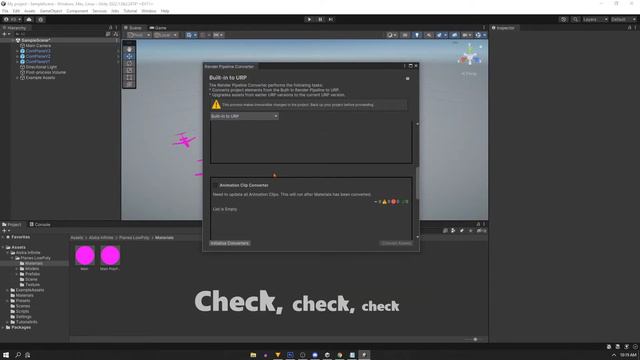This screenshot has height=360, width=640.
Task: Select Main Camera in Hierarchy
Action: pyautogui.click(x=38, y=46)
